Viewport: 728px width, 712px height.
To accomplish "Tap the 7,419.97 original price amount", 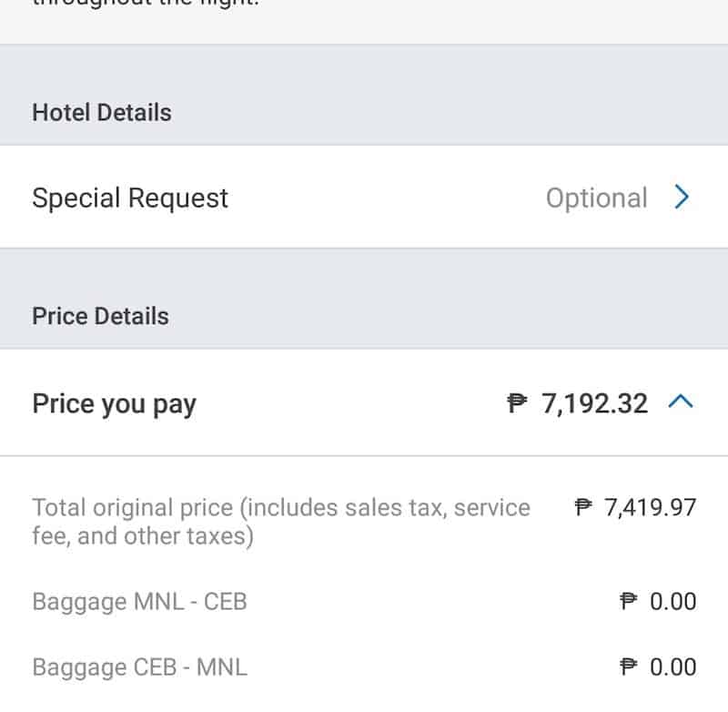I will tap(650, 507).
